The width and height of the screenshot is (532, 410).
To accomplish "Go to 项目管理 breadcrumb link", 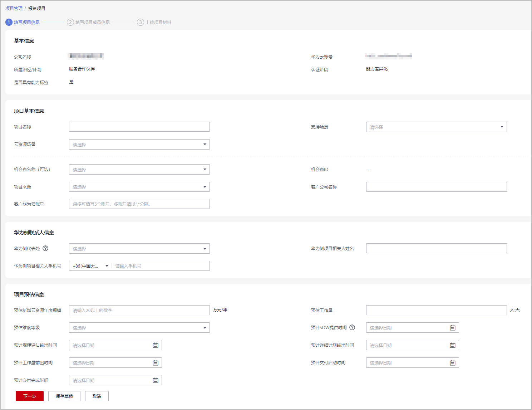I will coord(14,8).
